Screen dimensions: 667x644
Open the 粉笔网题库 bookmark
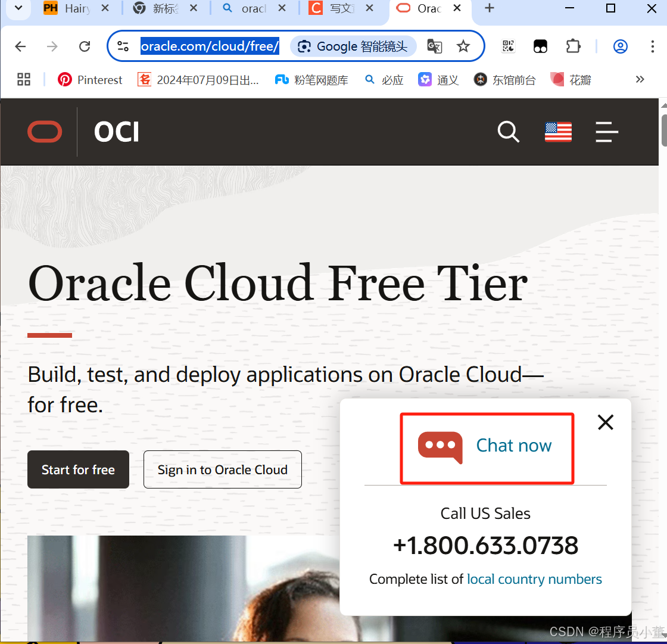point(311,80)
